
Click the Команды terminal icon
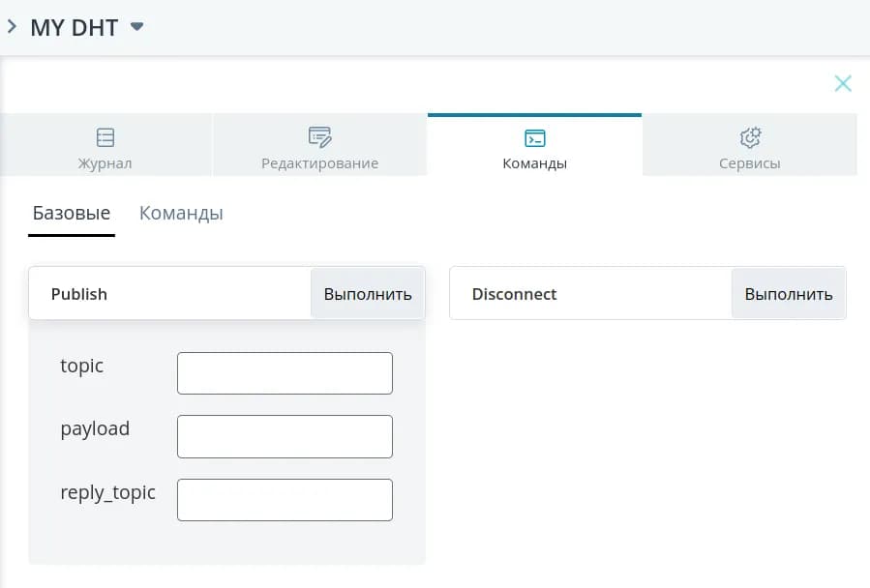click(x=534, y=137)
